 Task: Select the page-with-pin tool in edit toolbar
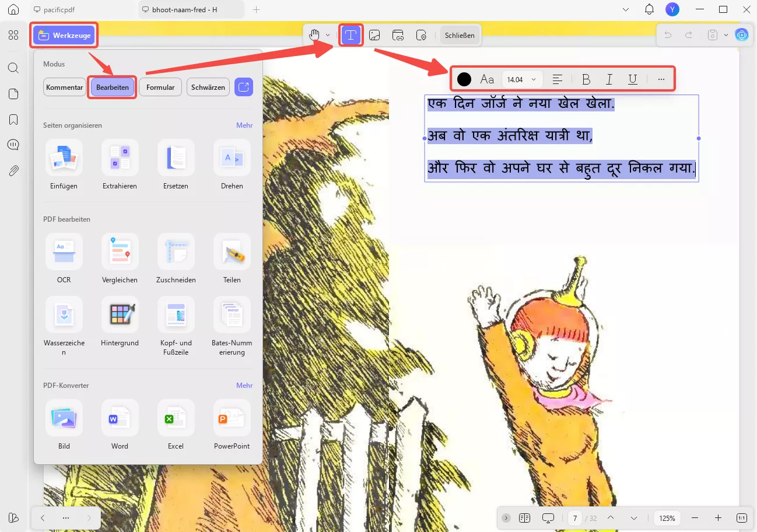421,35
